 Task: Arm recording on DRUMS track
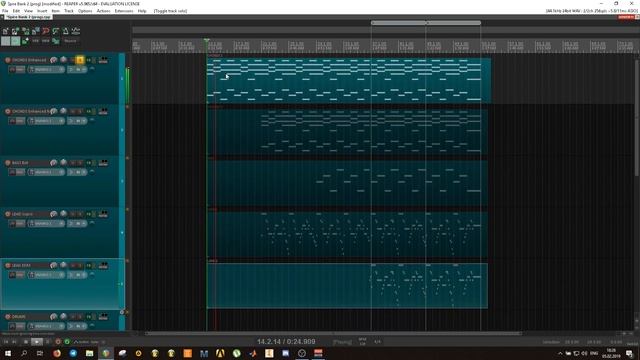(x=8, y=317)
